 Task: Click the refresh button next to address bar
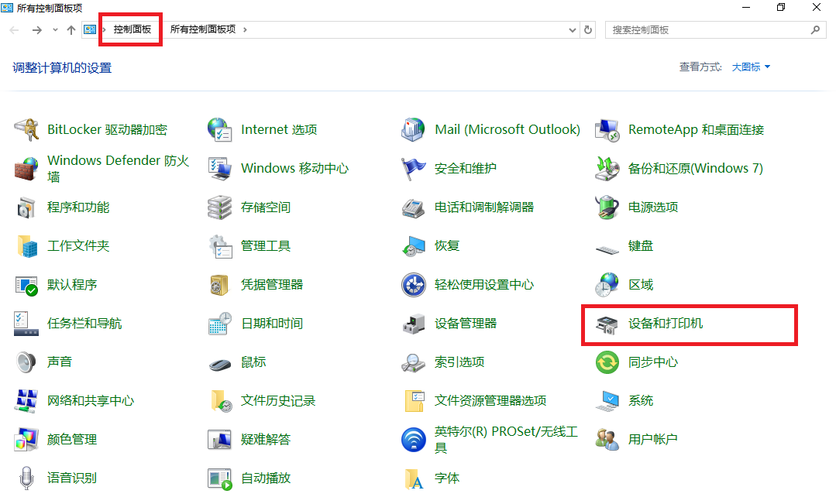tap(588, 30)
